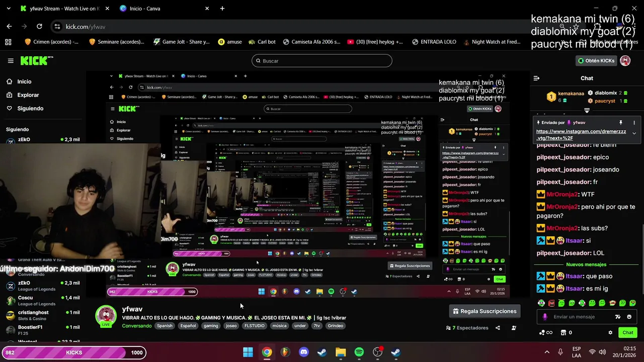The image size is (644, 362).
Task: Open BoostierF1 channel in following list
Action: (x=43, y=330)
